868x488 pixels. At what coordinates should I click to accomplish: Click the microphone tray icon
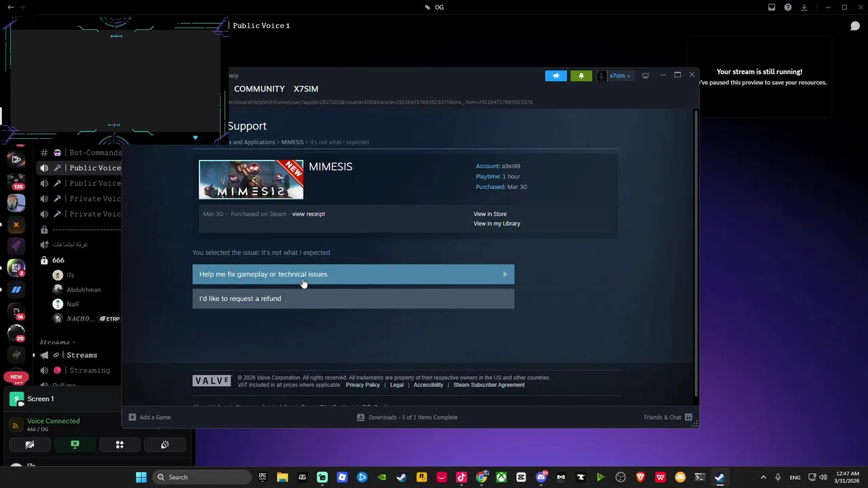[778, 477]
